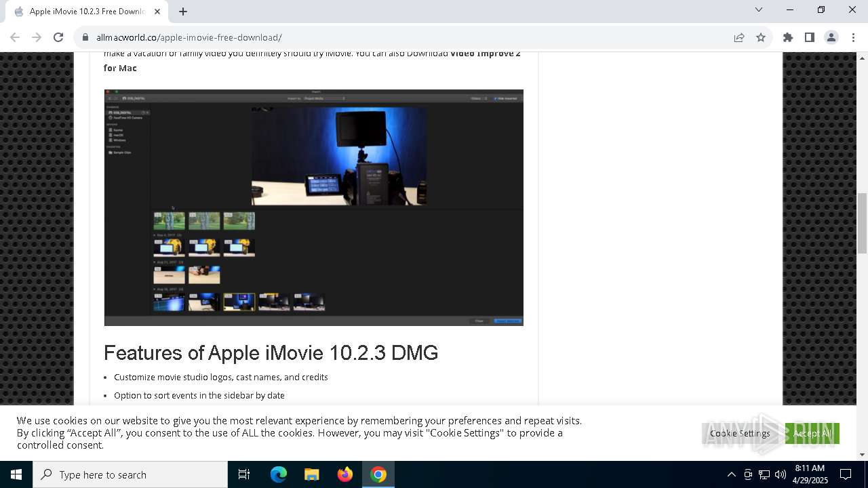Toggle Chrome side panel
Image resolution: width=868 pixels, height=488 pixels.
pyautogui.click(x=810, y=37)
